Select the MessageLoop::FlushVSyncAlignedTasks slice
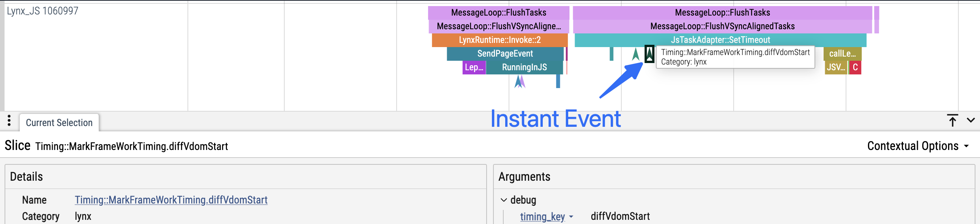The image size is (980, 224). [x=722, y=26]
